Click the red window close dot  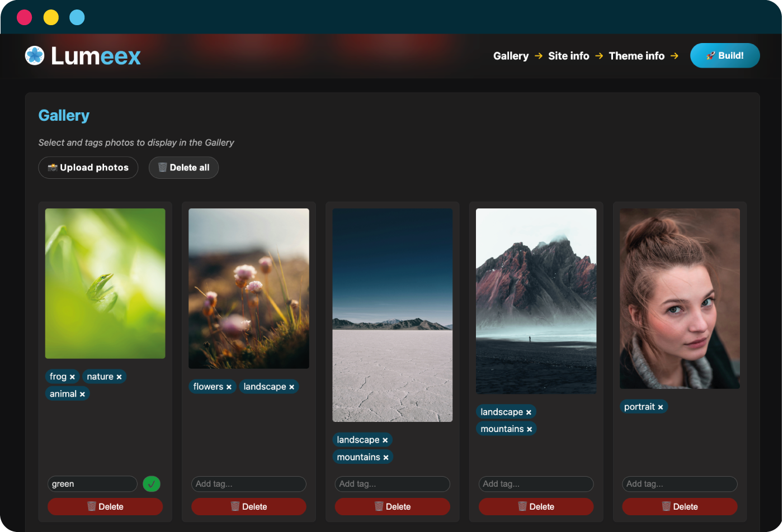[x=25, y=17]
